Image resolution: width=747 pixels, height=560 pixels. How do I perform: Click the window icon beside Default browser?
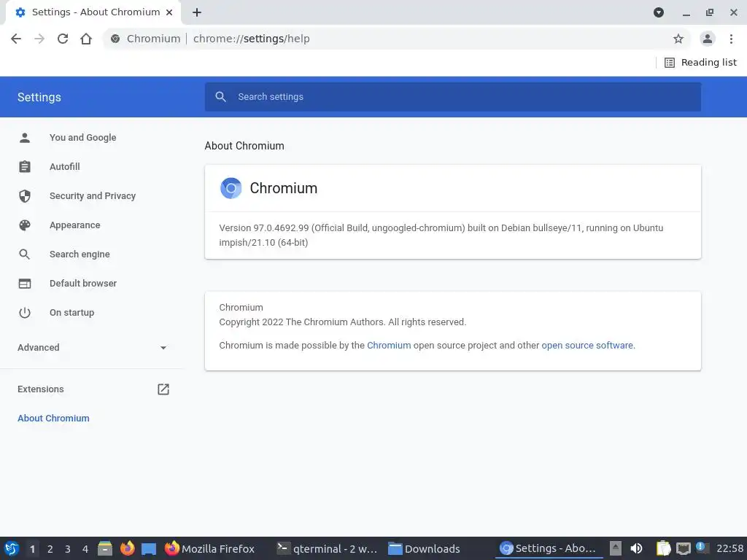pos(25,284)
